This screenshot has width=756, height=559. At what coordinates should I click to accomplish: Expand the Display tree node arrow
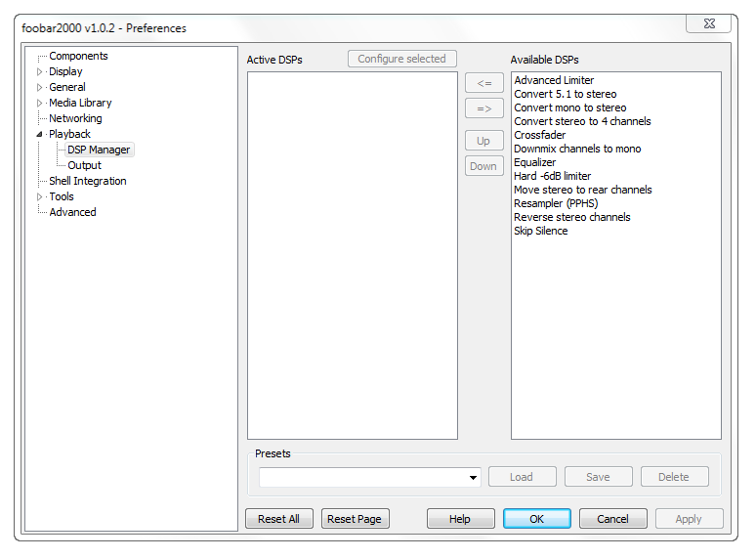[x=40, y=71]
